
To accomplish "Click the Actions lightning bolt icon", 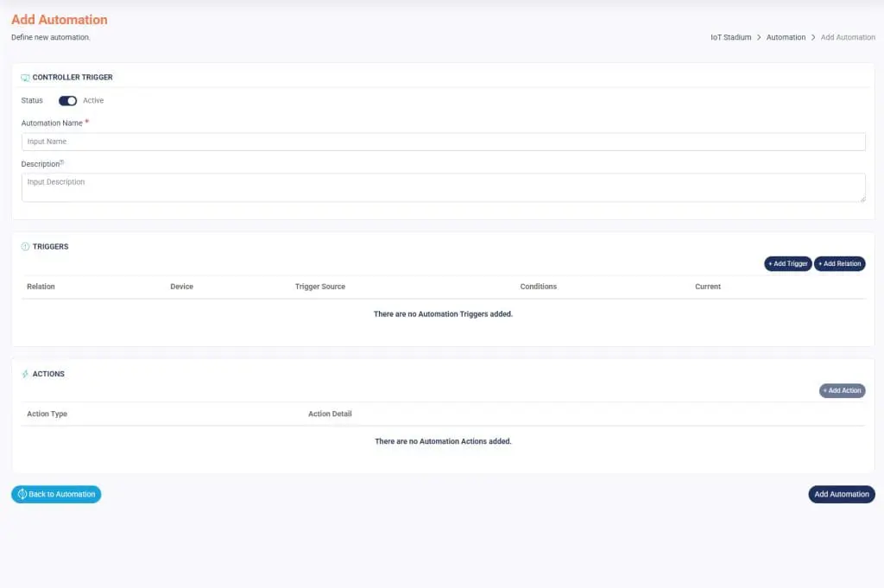I will pyautogui.click(x=25, y=375).
